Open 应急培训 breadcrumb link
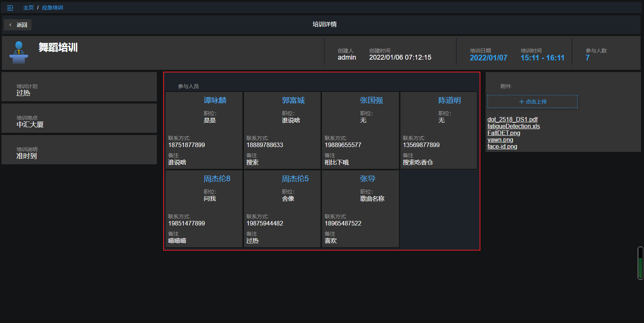Screen dimensions: 644x323 pos(53,8)
